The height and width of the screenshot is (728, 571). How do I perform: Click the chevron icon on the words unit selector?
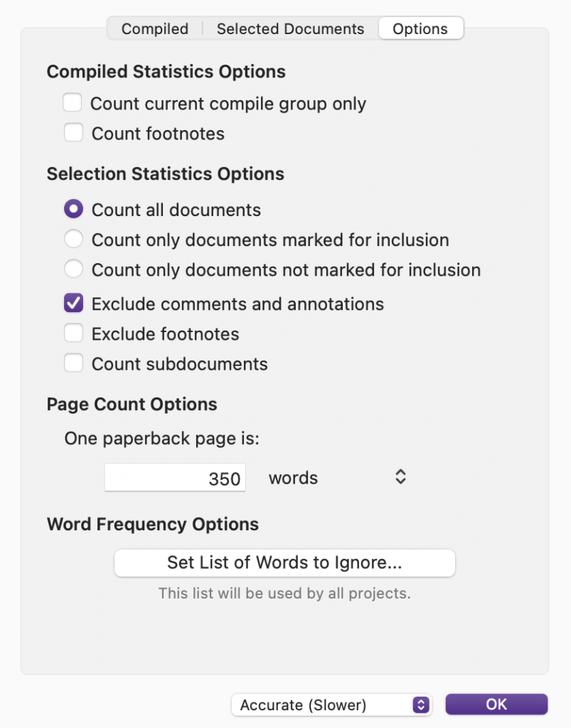click(400, 477)
